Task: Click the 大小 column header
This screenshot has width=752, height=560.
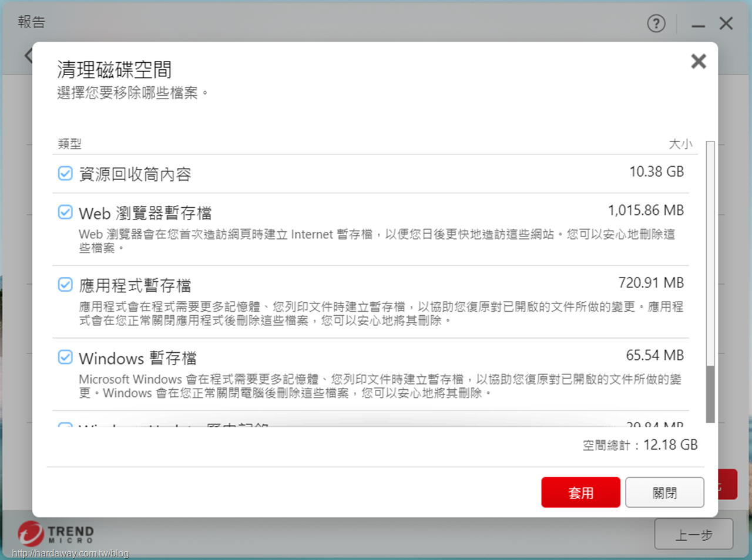Action: tap(680, 144)
